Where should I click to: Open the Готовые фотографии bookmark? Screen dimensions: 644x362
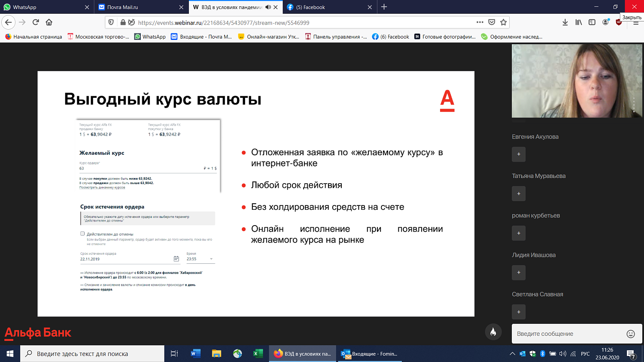coord(445,36)
